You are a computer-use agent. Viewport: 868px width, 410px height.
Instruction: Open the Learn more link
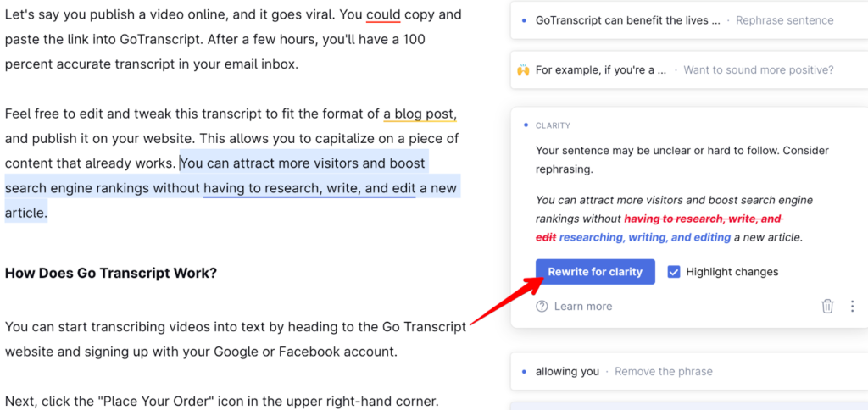pos(582,307)
